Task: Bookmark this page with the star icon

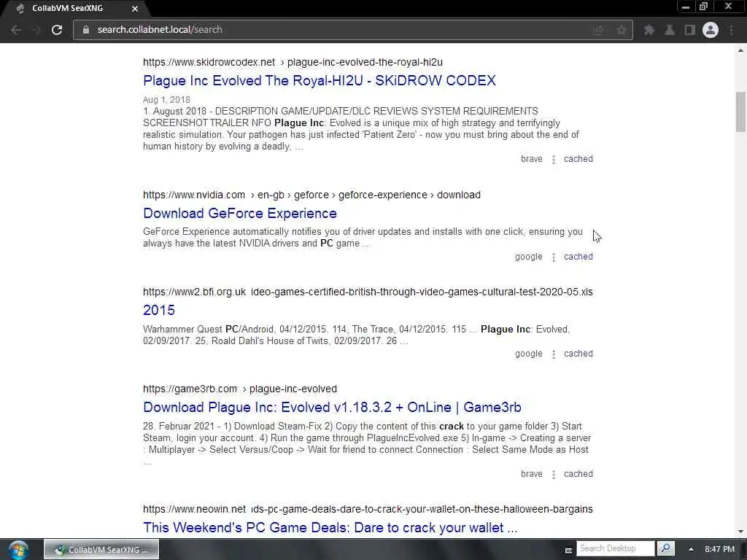Action: (x=622, y=30)
